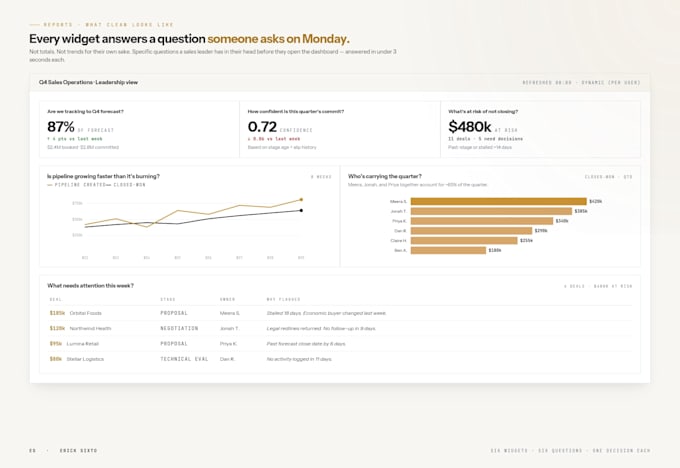This screenshot has width=680, height=468.
Task: Click the Priya K. bar in chart
Action: (x=482, y=221)
